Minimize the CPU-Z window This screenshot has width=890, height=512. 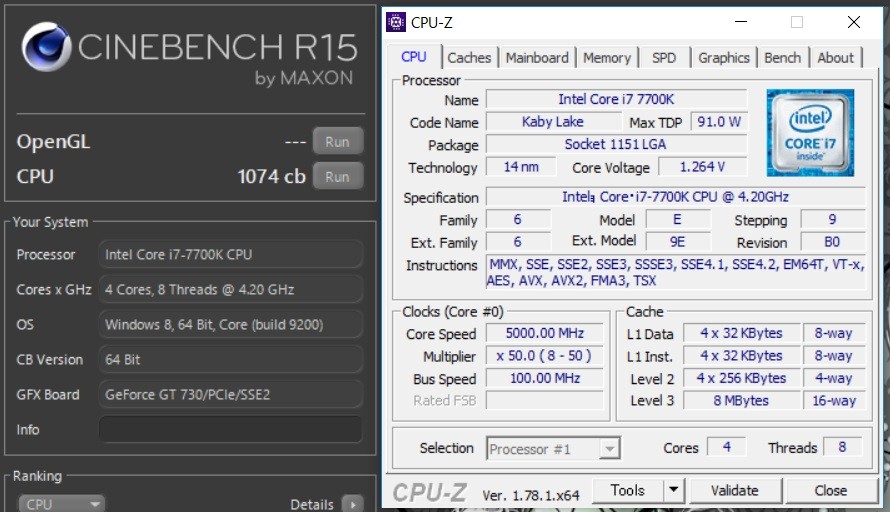pyautogui.click(x=741, y=22)
